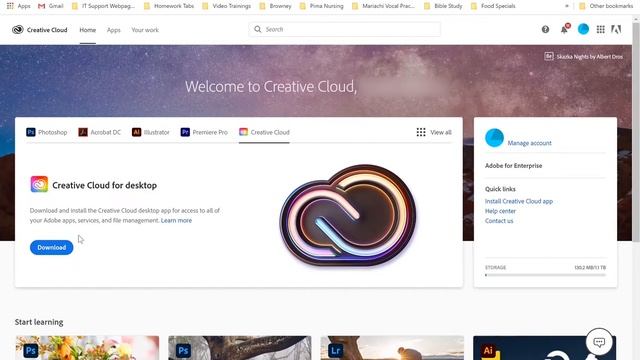Click the Search input field
Viewport: 640px width, 360px height.
344,29
